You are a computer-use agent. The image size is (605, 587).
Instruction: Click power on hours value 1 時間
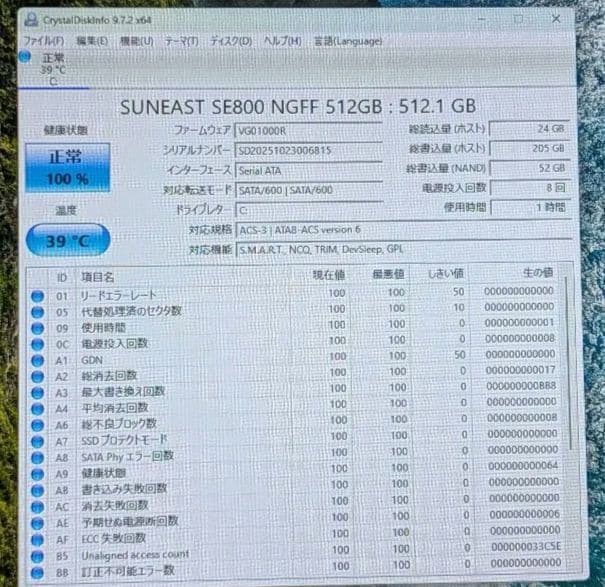coord(530,208)
